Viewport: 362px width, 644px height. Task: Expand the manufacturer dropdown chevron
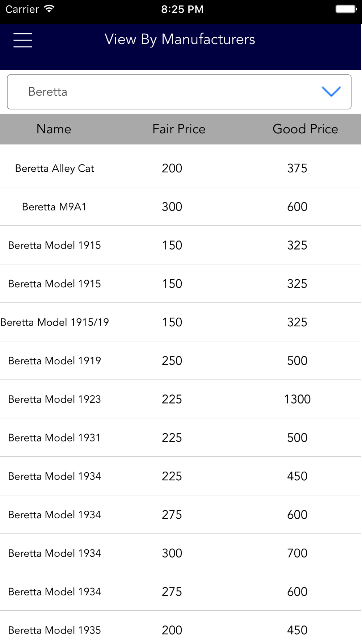click(331, 92)
